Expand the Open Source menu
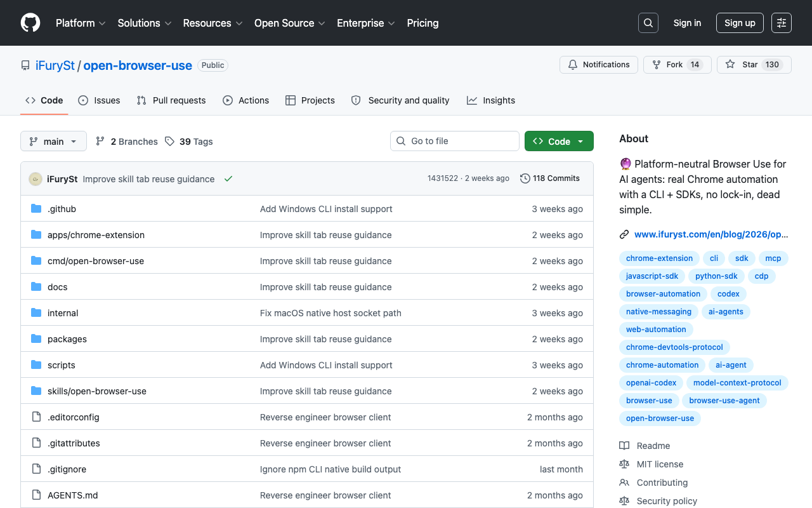 [x=290, y=23]
